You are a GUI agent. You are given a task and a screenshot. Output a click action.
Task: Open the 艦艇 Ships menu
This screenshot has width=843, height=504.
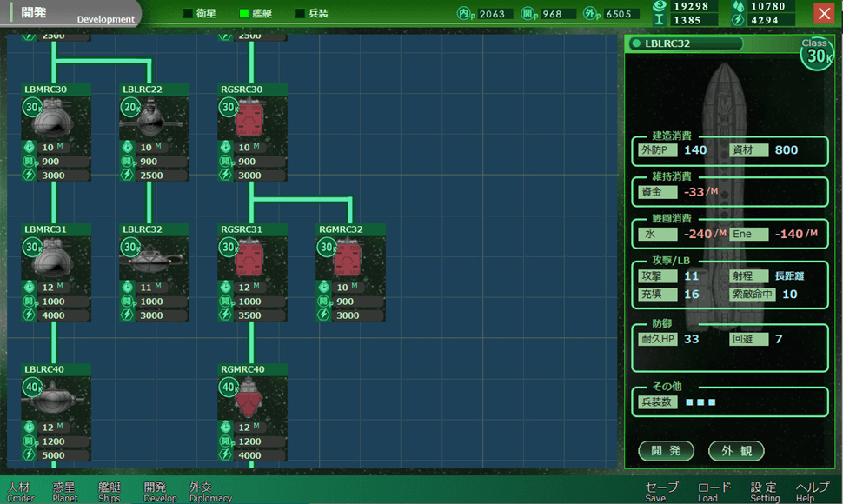[x=110, y=491]
